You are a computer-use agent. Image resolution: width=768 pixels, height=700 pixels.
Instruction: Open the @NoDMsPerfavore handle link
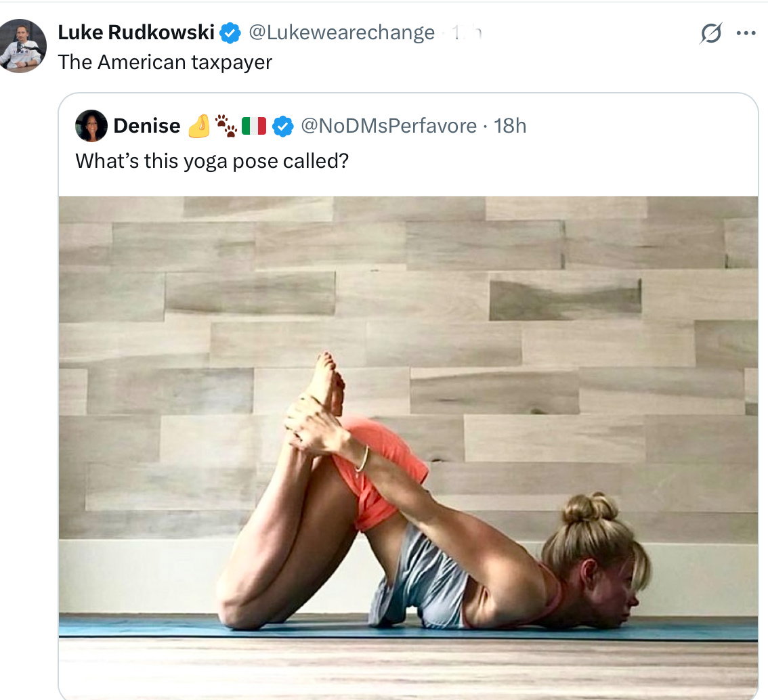point(389,126)
